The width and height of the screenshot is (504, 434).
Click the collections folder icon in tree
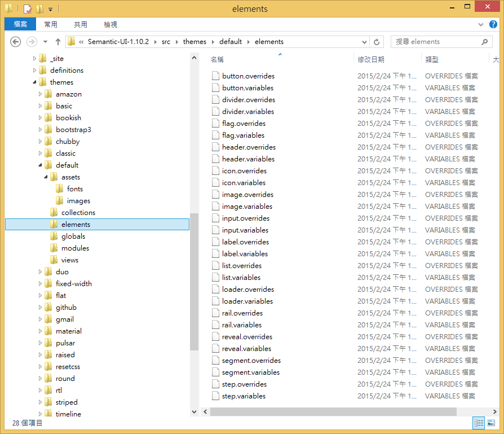(54, 213)
